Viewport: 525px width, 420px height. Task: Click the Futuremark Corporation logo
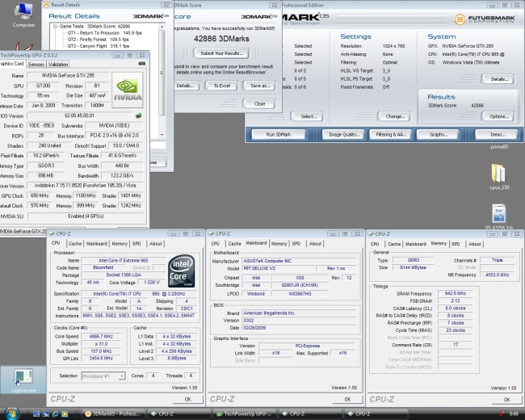coord(485,19)
